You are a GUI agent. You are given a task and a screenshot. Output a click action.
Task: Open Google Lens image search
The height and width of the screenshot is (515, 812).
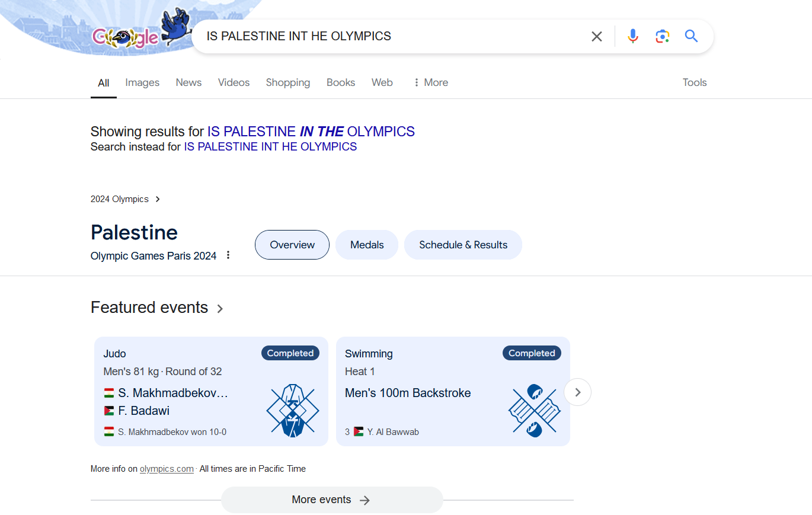pos(662,37)
